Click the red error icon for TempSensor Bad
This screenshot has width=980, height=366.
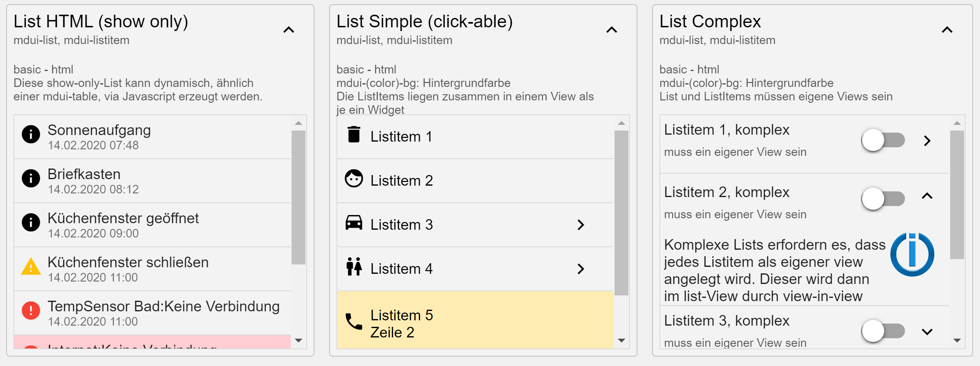click(31, 311)
